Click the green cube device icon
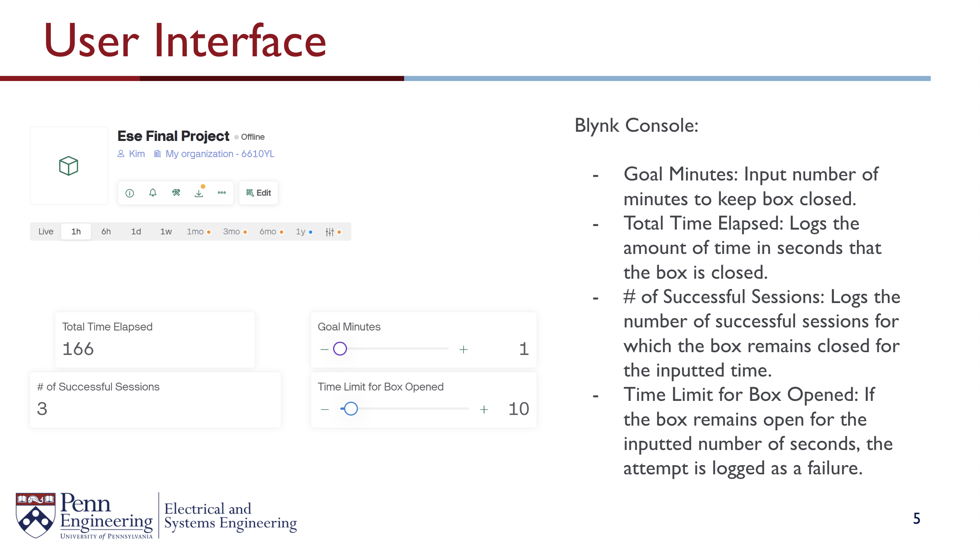 (x=69, y=166)
